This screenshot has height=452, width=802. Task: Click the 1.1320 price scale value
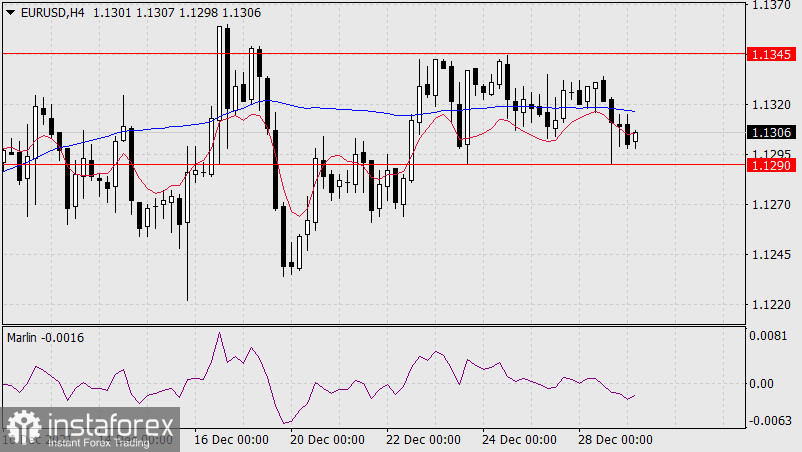(x=770, y=105)
